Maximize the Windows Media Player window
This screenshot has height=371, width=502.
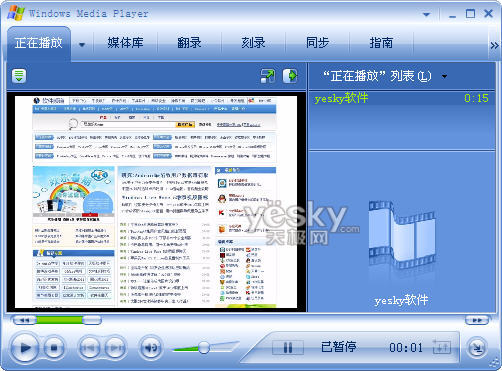pos(470,14)
